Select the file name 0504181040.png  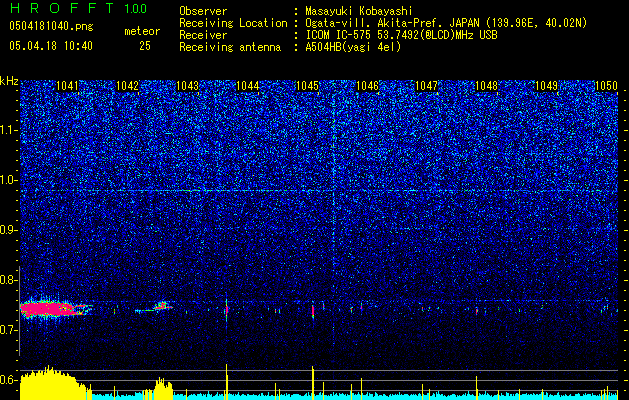click(51, 26)
